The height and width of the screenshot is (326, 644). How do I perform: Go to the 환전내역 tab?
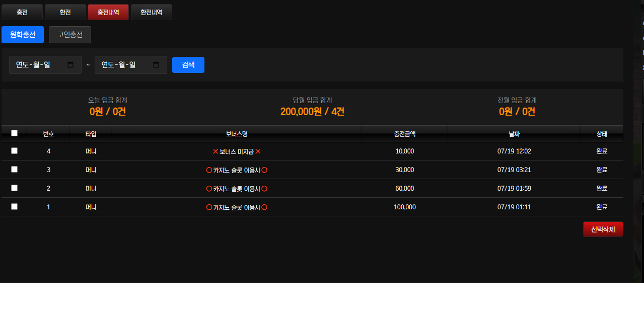point(152,12)
